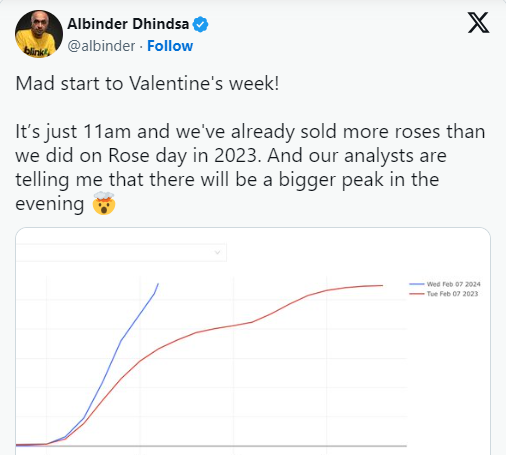The height and width of the screenshot is (455, 506).
Task: Click the paragraph about roses sold by 11am
Action: [250, 167]
